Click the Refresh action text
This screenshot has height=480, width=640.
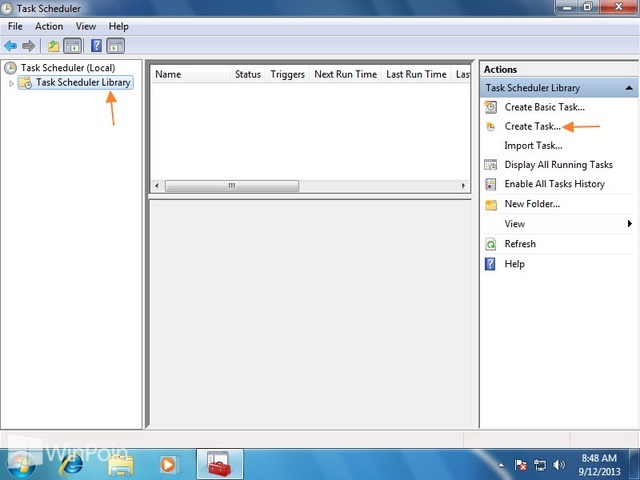point(520,244)
